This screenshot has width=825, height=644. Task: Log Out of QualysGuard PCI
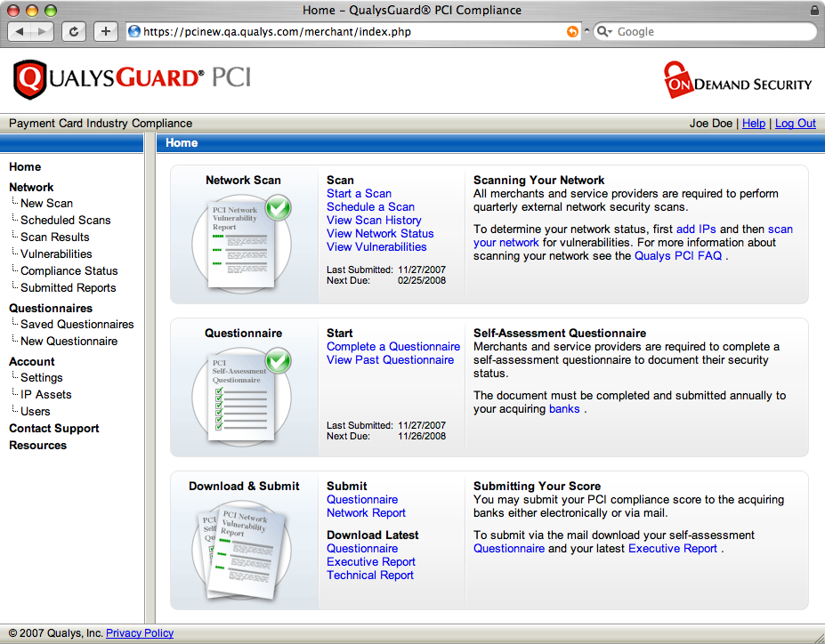795,123
